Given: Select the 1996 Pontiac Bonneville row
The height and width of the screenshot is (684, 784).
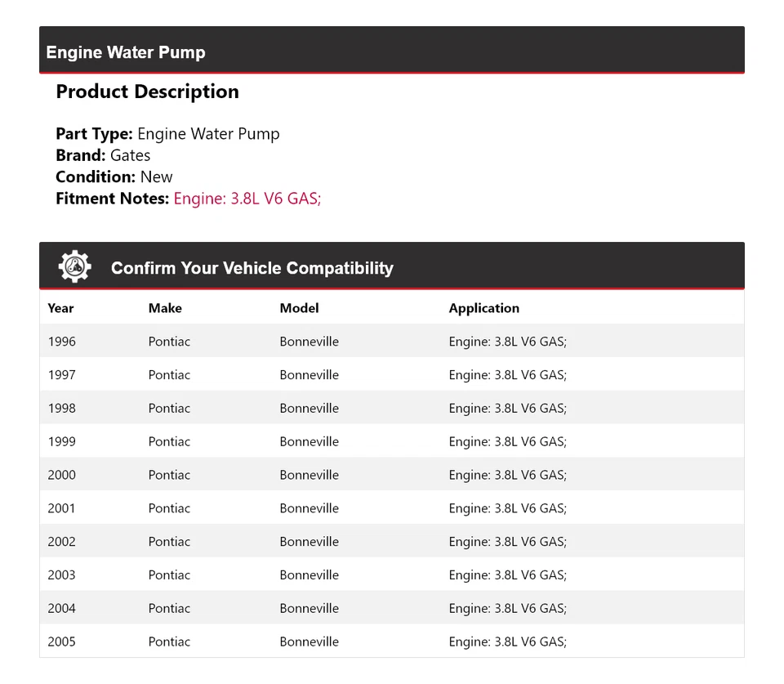Looking at the screenshot, I should click(x=391, y=342).
